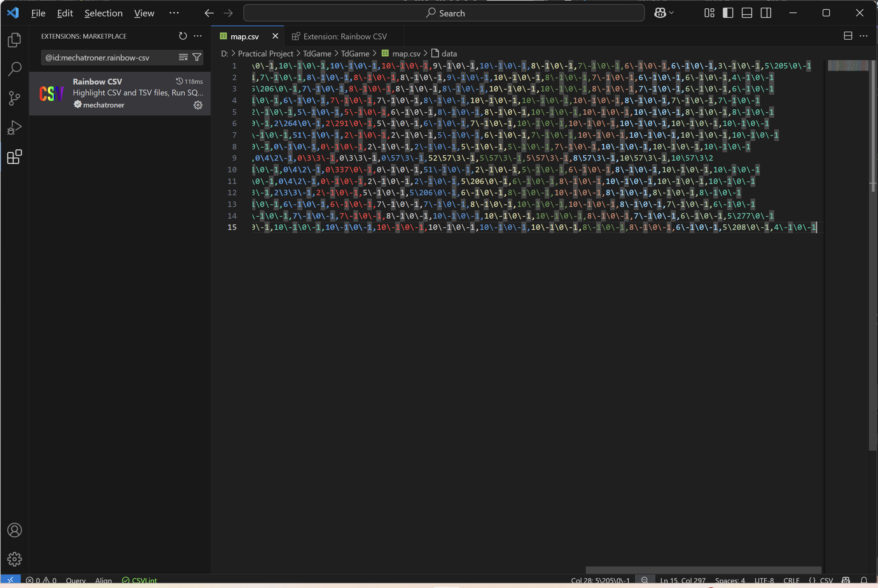This screenshot has width=878, height=588.
Task: Toggle the secondary side bar
Action: pos(766,13)
